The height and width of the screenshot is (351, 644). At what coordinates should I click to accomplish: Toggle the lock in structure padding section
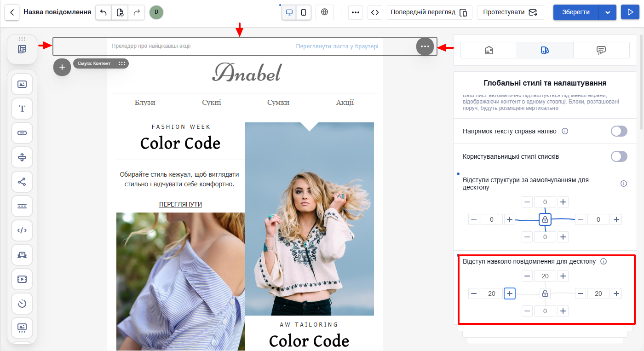[545, 219]
